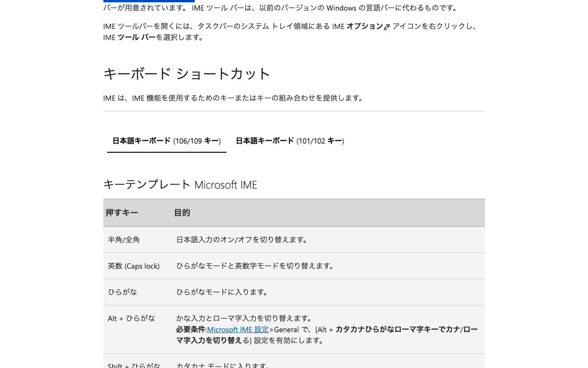Click the IME オプション icon in the paragraph
The width and height of the screenshot is (588, 368).
(x=387, y=27)
